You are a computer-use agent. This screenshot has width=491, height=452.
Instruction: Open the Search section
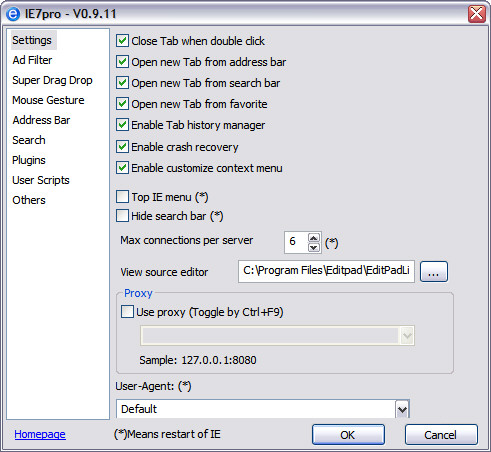[x=29, y=140]
